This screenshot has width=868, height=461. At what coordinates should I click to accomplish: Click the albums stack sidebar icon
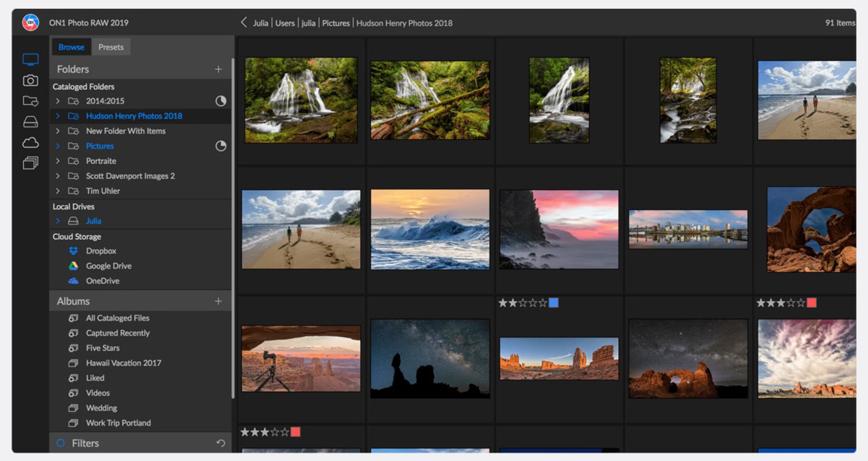[30, 163]
